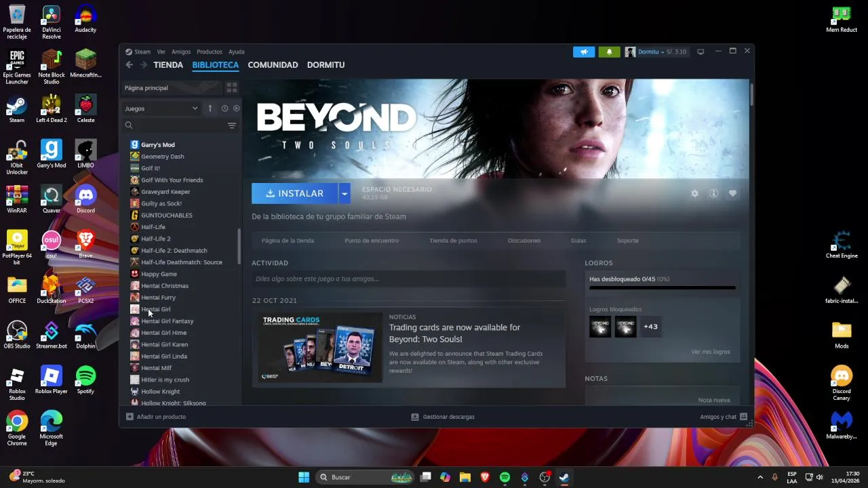
Task: Open Discord from the desktop
Action: (85, 199)
